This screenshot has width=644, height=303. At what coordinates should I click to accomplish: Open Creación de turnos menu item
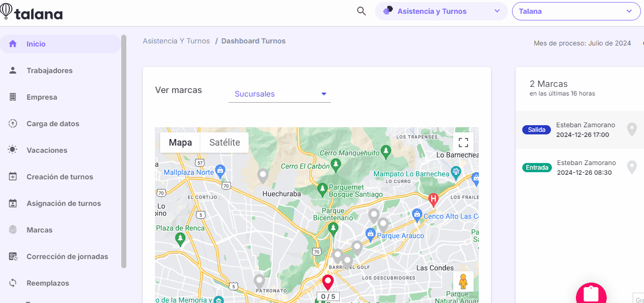(60, 177)
